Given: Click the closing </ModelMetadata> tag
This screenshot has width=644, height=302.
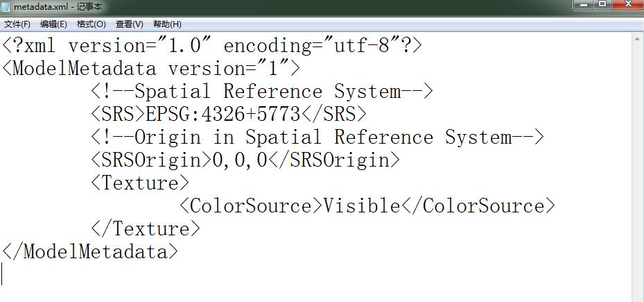Looking at the screenshot, I should pos(90,251).
